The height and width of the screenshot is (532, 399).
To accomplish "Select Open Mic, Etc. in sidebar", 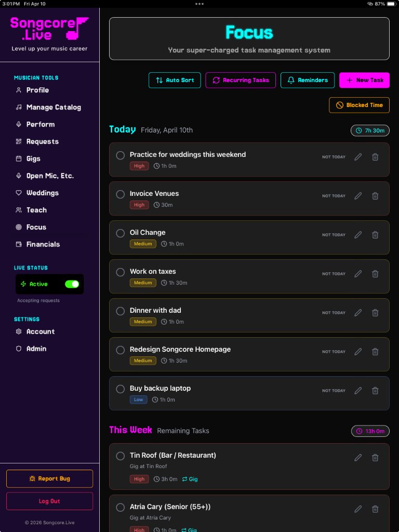I will pos(45,176).
